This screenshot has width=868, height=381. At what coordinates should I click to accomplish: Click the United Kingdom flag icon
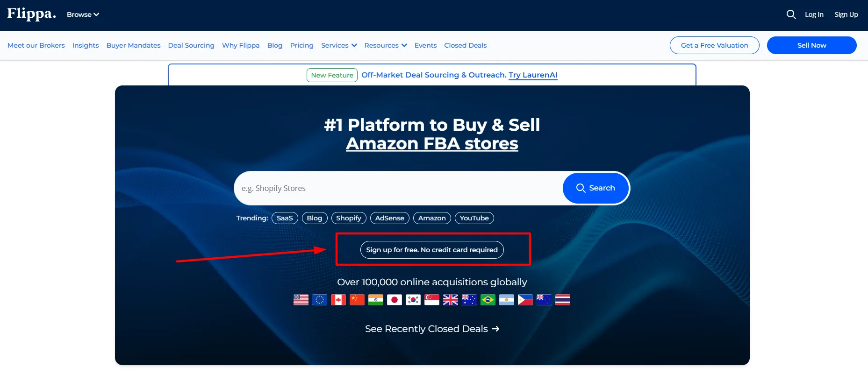coord(451,300)
